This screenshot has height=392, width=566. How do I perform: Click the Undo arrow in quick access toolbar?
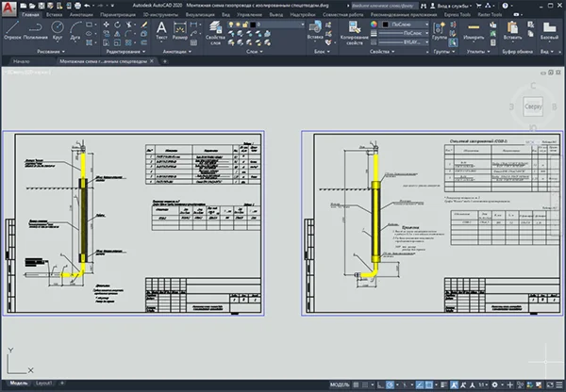click(x=87, y=6)
